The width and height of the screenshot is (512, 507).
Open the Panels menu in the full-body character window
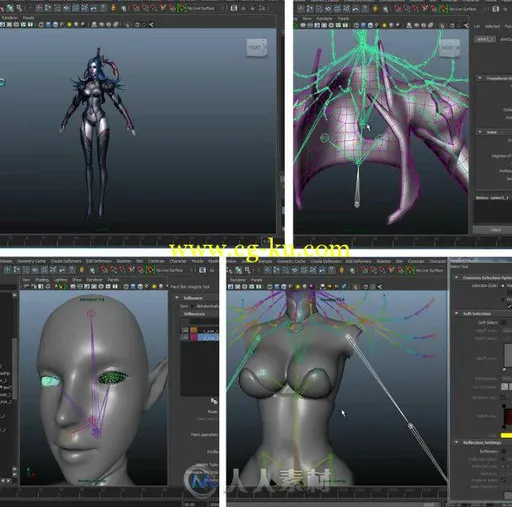point(28,18)
